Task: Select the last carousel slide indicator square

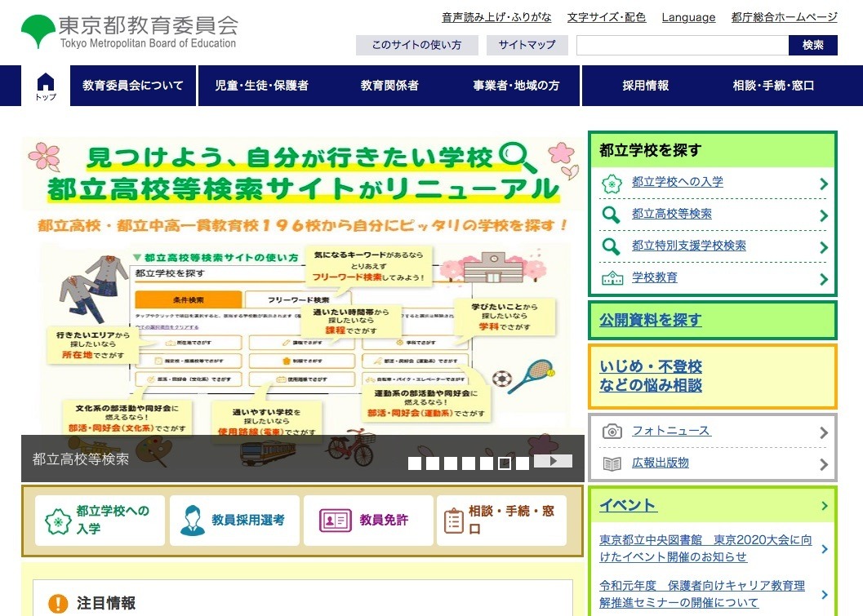Action: (x=523, y=463)
